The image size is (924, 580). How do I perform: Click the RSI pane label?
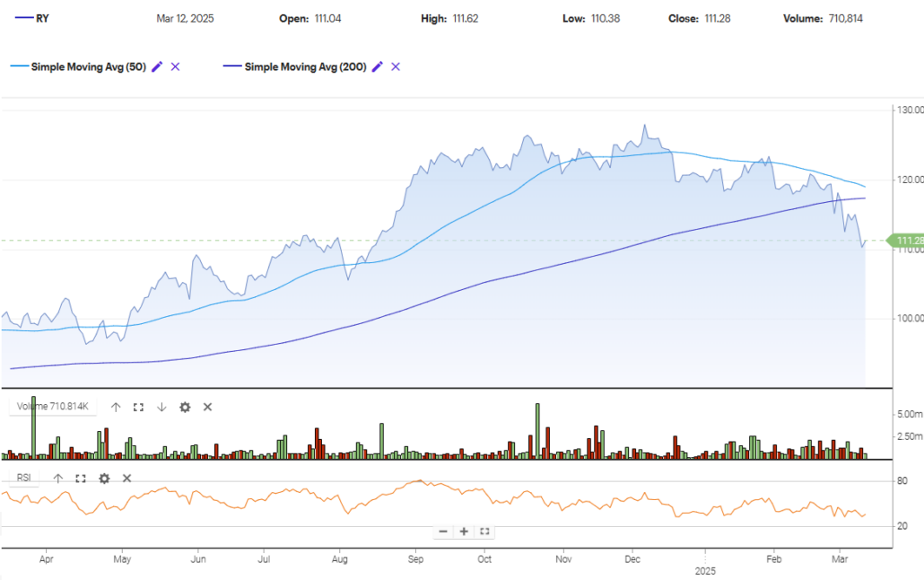tap(23, 478)
